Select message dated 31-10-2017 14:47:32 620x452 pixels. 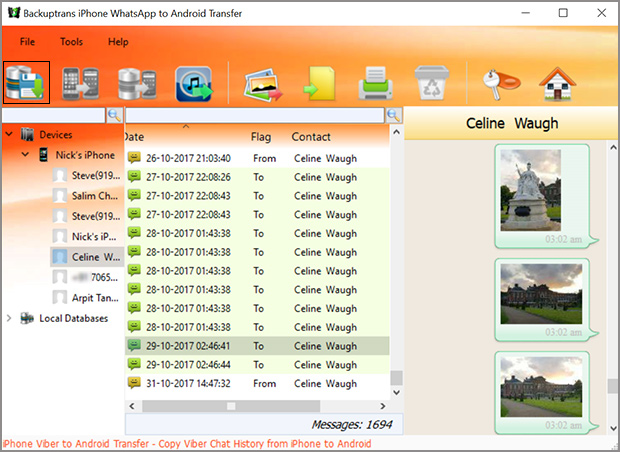coord(257,383)
